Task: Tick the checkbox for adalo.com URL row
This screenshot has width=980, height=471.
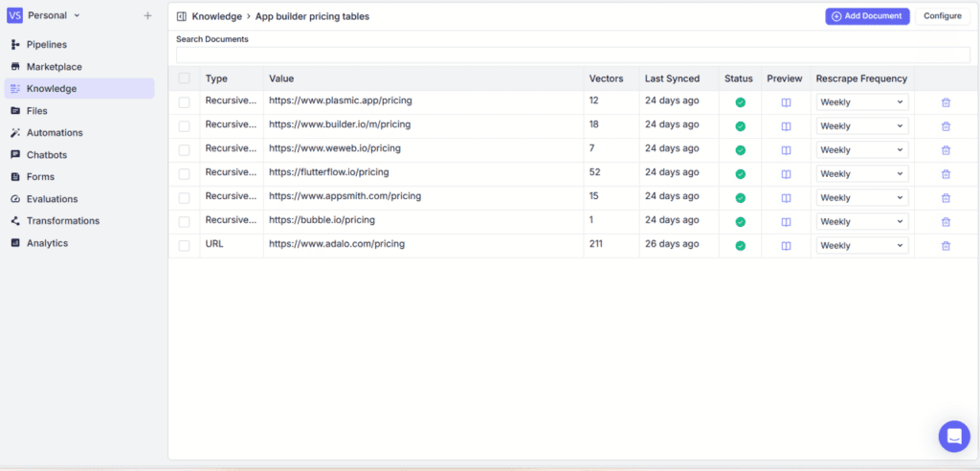Action: 184,246
